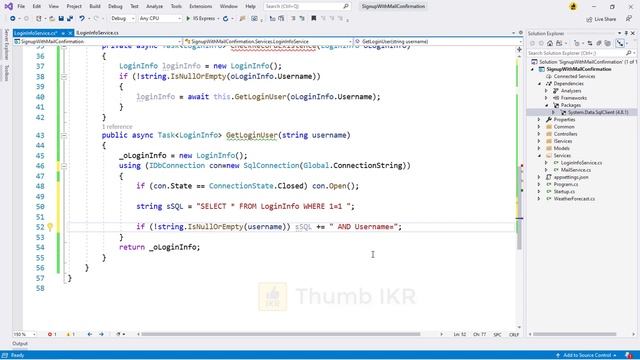Toggle the bookmark icon in toolbar
Screen dimensions: 640x360
[313, 18]
